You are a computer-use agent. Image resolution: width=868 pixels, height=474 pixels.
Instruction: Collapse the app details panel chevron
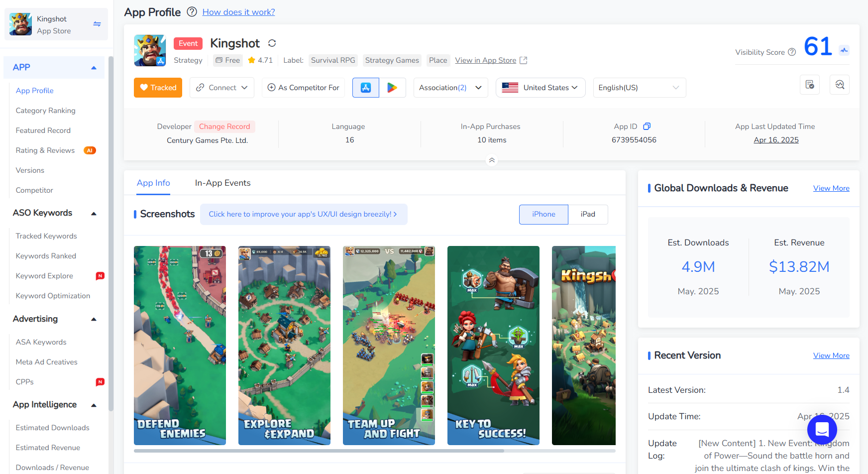point(492,160)
